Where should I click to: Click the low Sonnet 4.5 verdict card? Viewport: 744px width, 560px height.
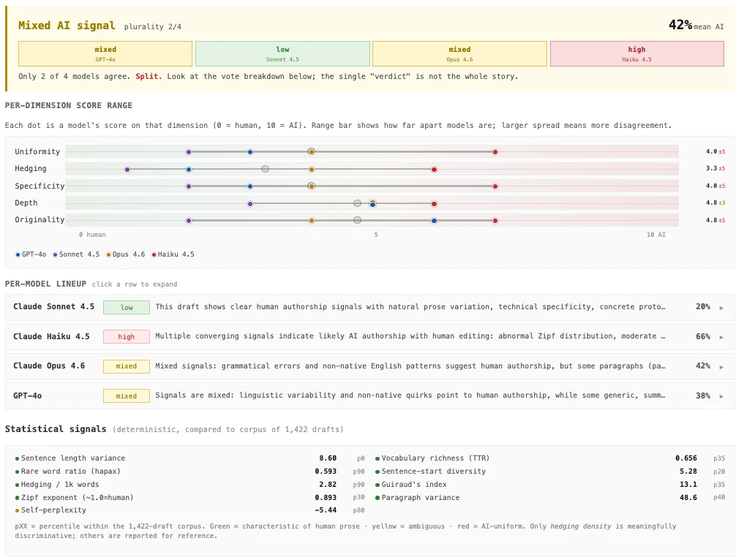click(282, 53)
